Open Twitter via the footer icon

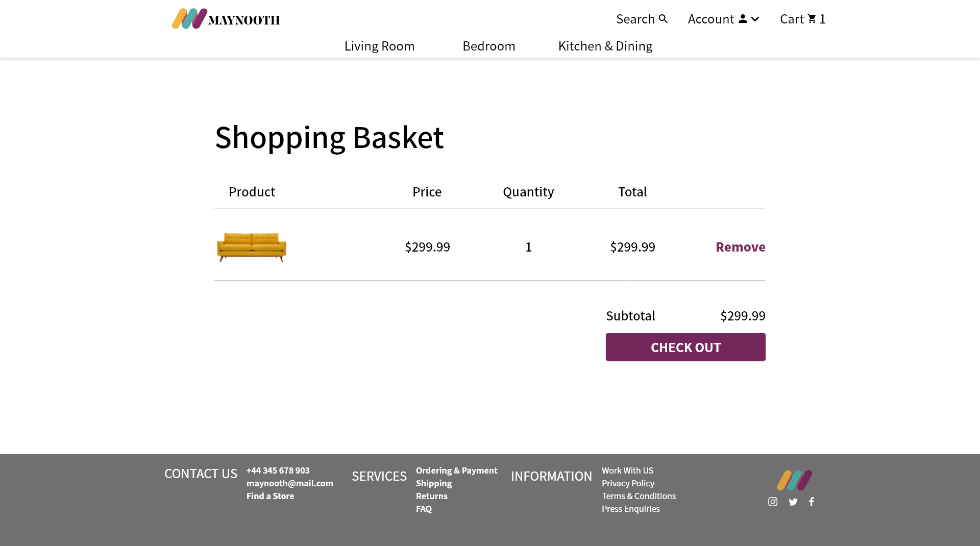(793, 502)
